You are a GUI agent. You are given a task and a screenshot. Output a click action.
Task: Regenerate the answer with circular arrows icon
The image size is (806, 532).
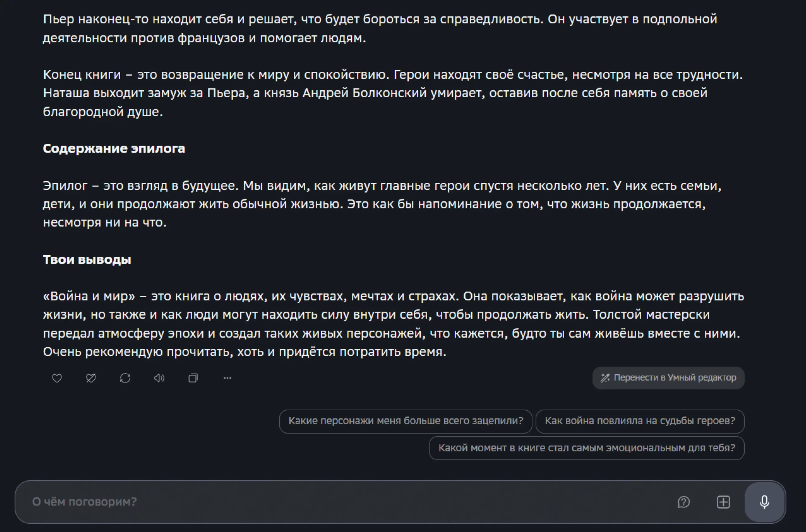pyautogui.click(x=125, y=378)
